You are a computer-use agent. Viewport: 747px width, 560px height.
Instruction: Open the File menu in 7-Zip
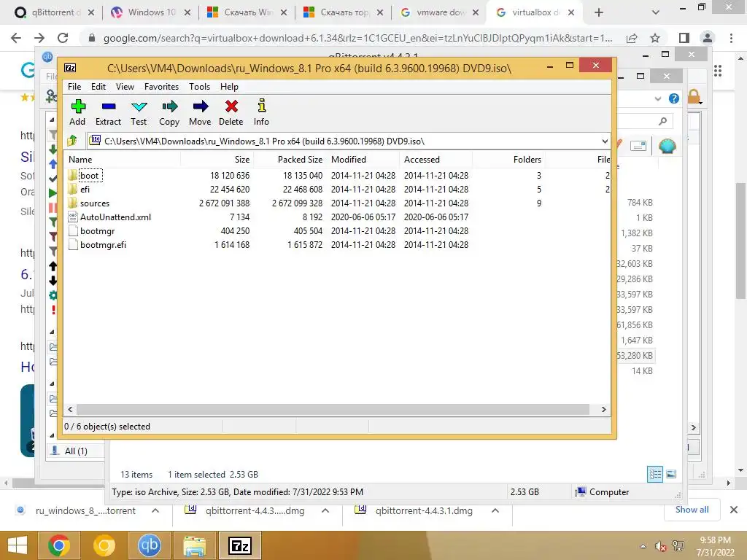(x=74, y=87)
